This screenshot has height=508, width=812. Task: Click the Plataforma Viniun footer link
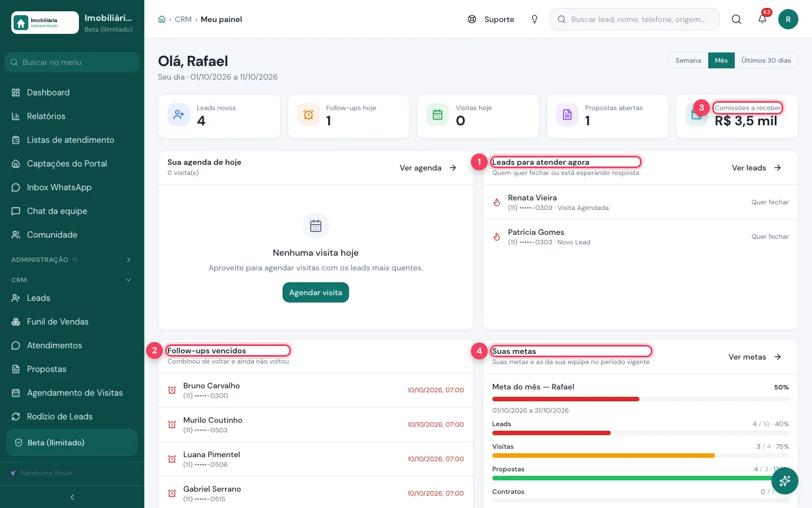(x=42, y=473)
